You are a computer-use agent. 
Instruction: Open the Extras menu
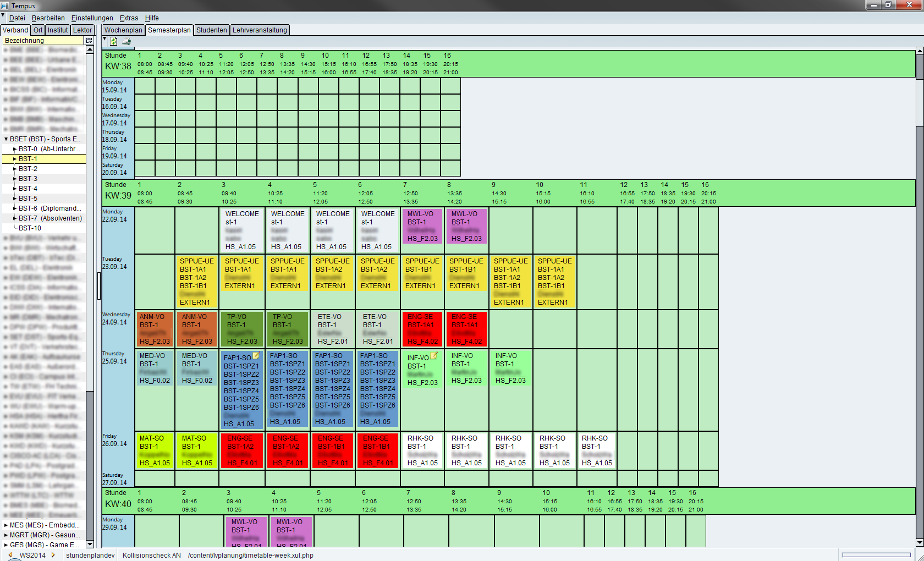coord(129,18)
